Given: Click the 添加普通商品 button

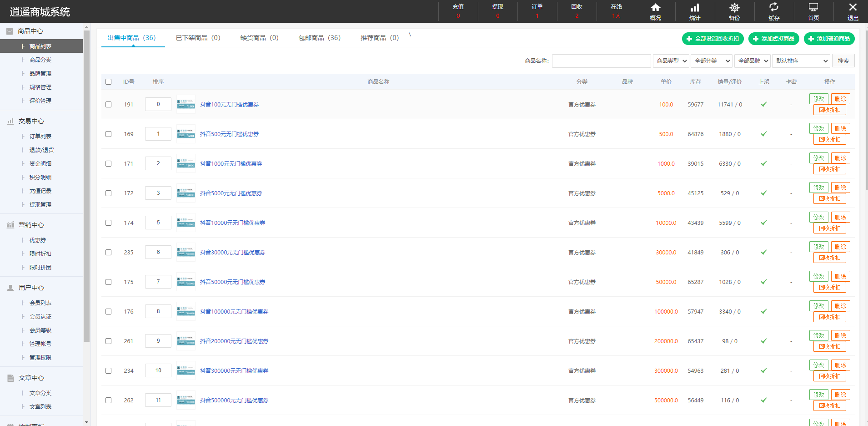Looking at the screenshot, I should click(829, 39).
